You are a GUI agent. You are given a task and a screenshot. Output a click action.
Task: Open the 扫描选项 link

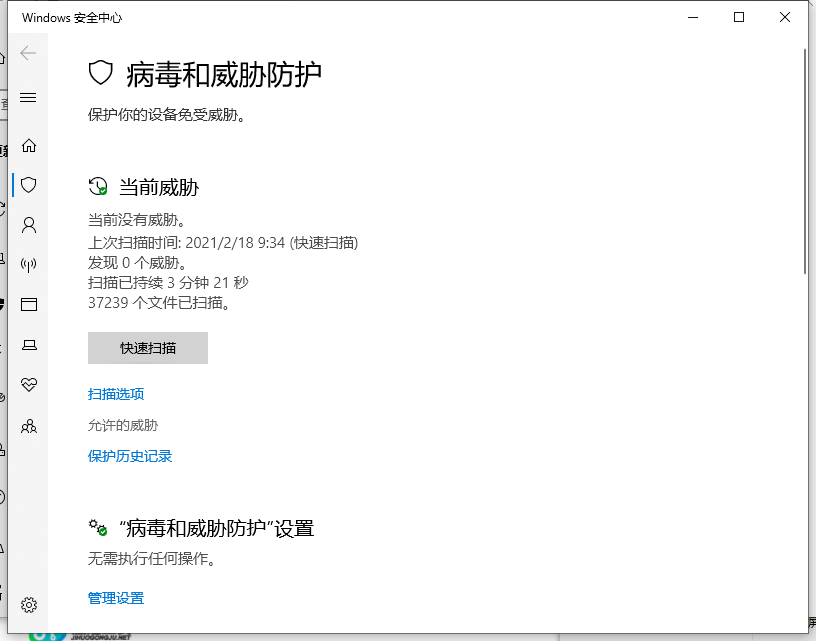[119, 393]
